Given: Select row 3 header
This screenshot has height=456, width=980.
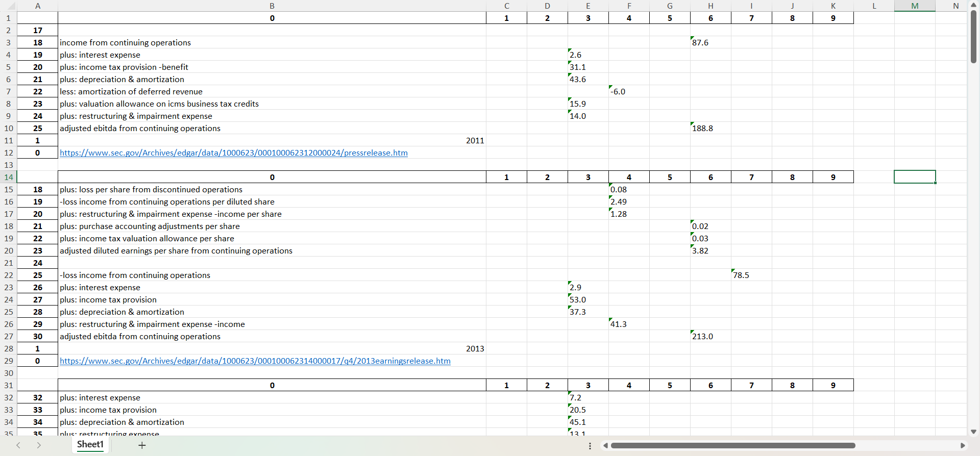Looking at the screenshot, I should point(9,42).
